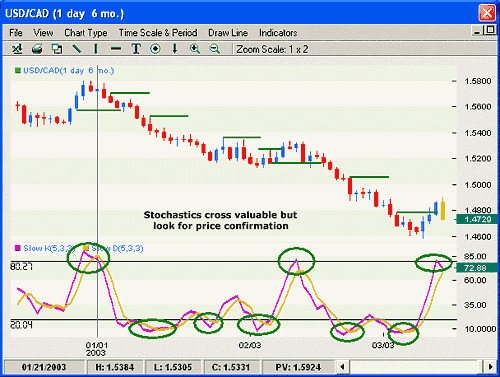The height and width of the screenshot is (377, 500).
Task: Click the copy chart windows icon
Action: [x=57, y=49]
